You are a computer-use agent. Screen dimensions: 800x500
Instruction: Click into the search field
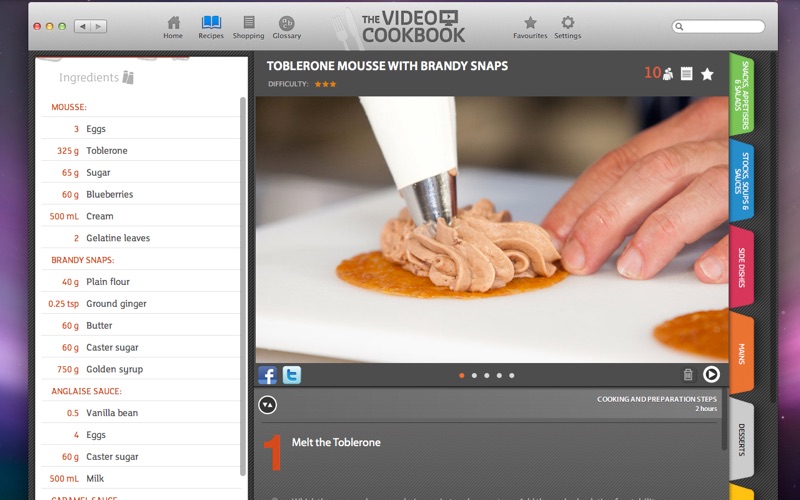pos(718,26)
